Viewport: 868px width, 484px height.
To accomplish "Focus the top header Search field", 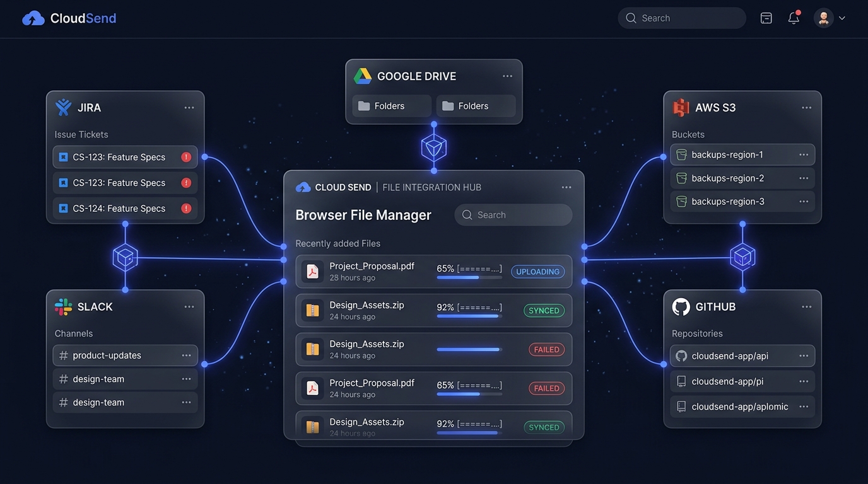I will (682, 18).
